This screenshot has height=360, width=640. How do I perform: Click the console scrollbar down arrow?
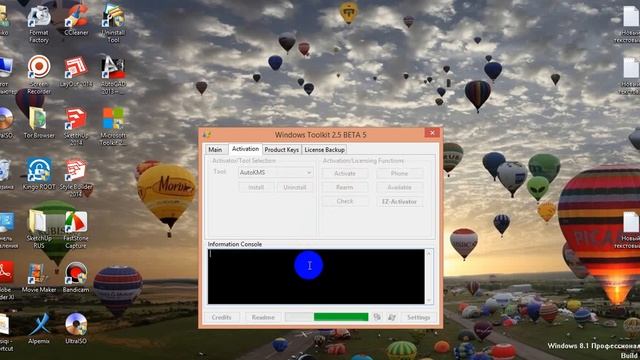pos(429,300)
